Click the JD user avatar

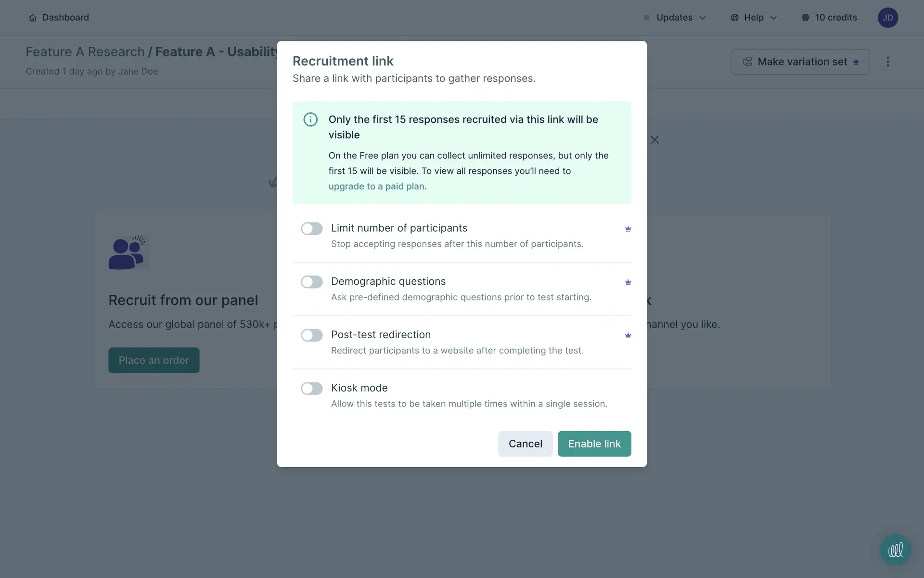click(887, 18)
